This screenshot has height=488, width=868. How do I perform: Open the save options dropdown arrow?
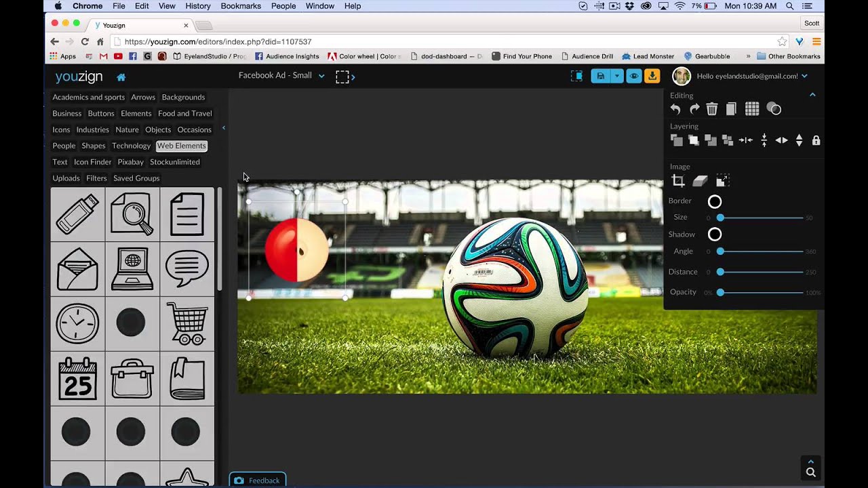[x=617, y=76]
